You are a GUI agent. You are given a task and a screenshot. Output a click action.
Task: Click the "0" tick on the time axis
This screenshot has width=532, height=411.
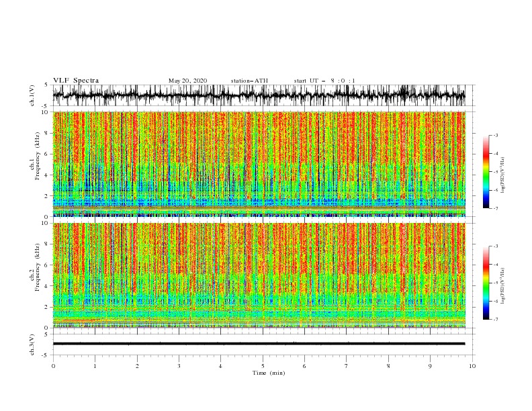pos(53,366)
